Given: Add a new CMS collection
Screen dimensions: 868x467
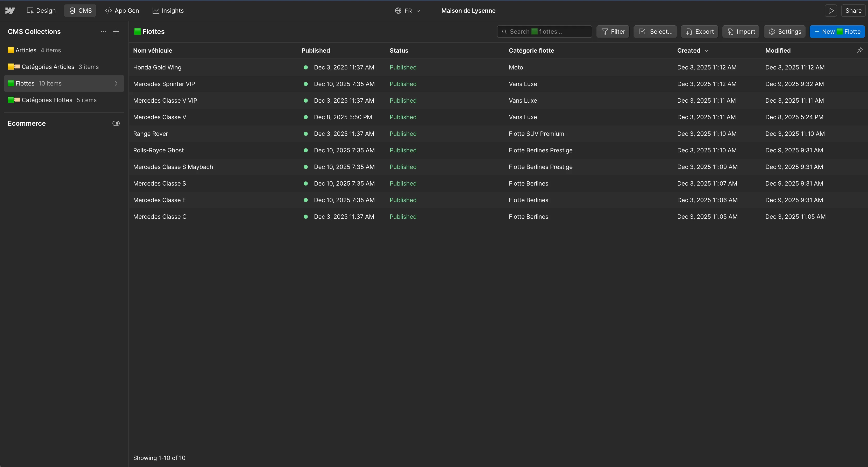Looking at the screenshot, I should 116,32.
